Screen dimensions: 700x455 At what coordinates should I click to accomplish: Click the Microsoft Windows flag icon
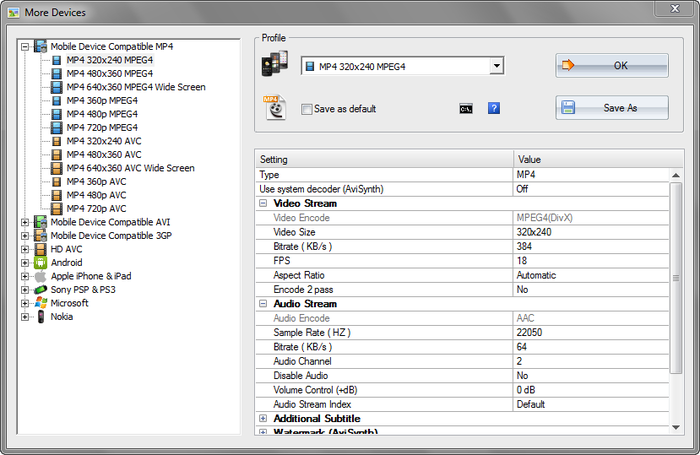coord(40,303)
